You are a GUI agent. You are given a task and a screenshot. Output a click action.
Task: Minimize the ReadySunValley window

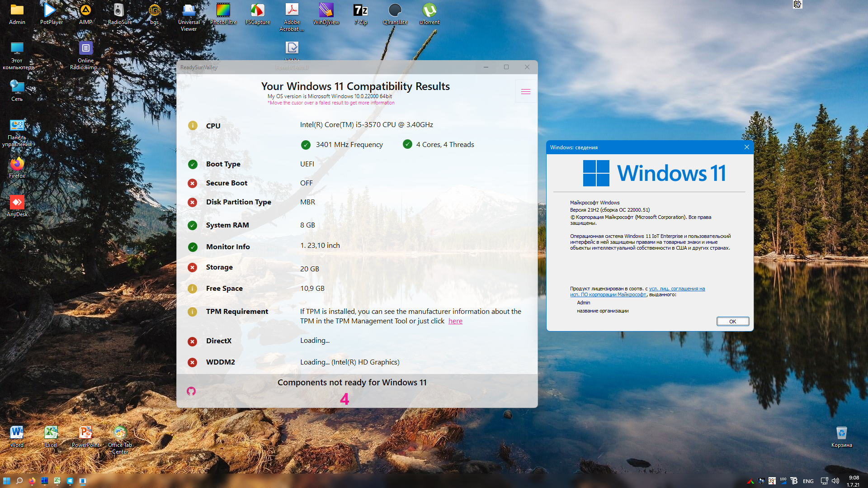(486, 67)
